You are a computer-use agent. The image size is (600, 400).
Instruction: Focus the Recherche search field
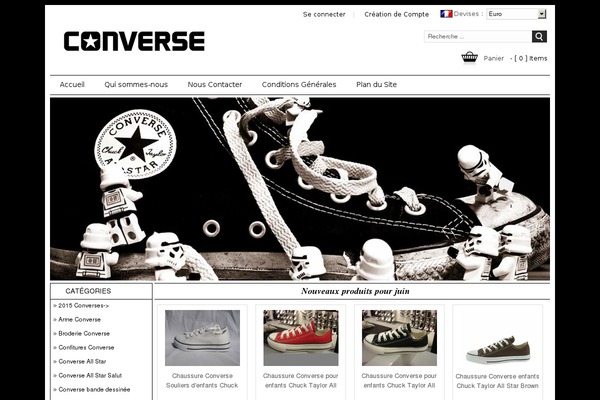pos(478,37)
